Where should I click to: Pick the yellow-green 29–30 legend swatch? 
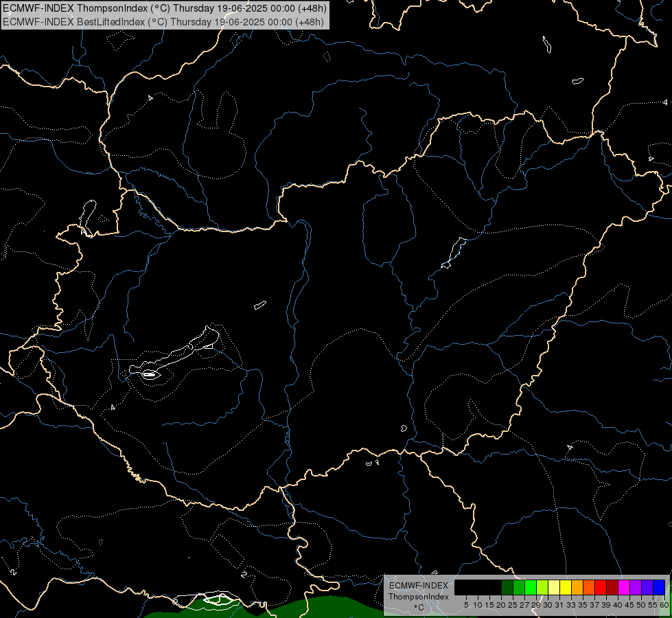point(542,587)
